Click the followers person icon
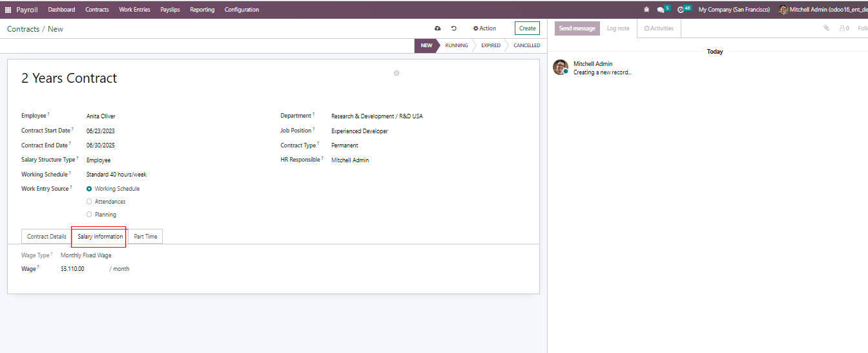868x353 pixels. pos(843,28)
